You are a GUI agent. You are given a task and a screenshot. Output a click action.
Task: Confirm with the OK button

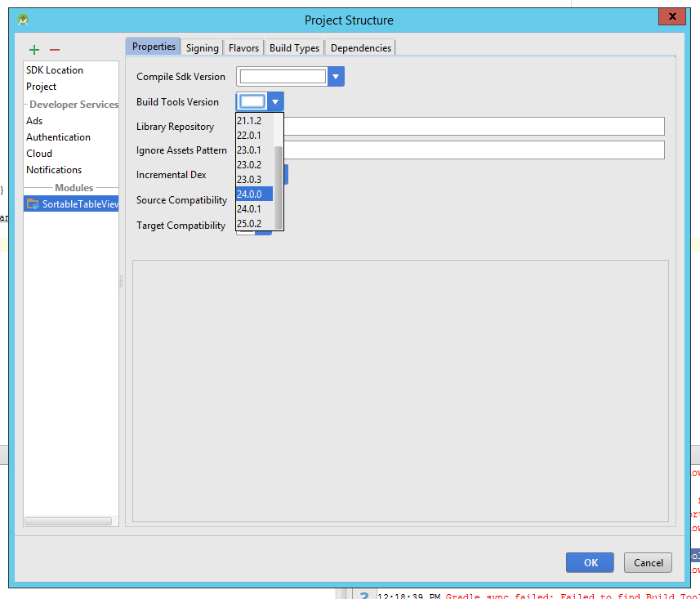pos(590,562)
